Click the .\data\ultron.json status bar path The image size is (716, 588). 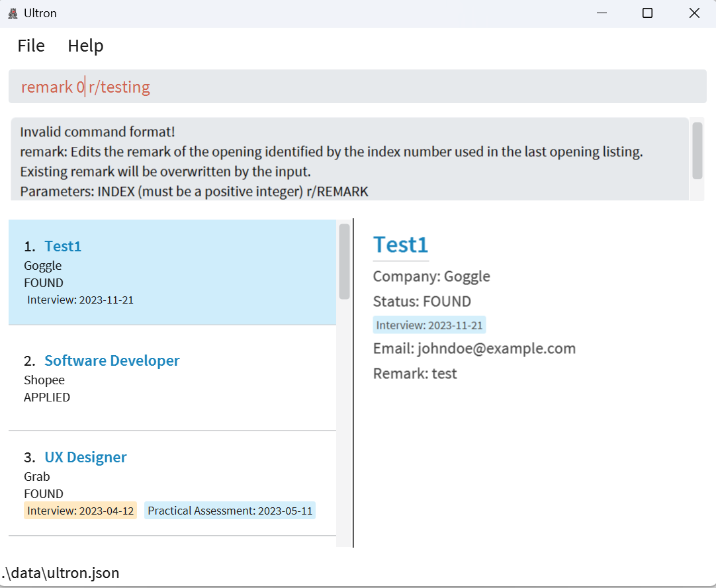pyautogui.click(x=60, y=573)
